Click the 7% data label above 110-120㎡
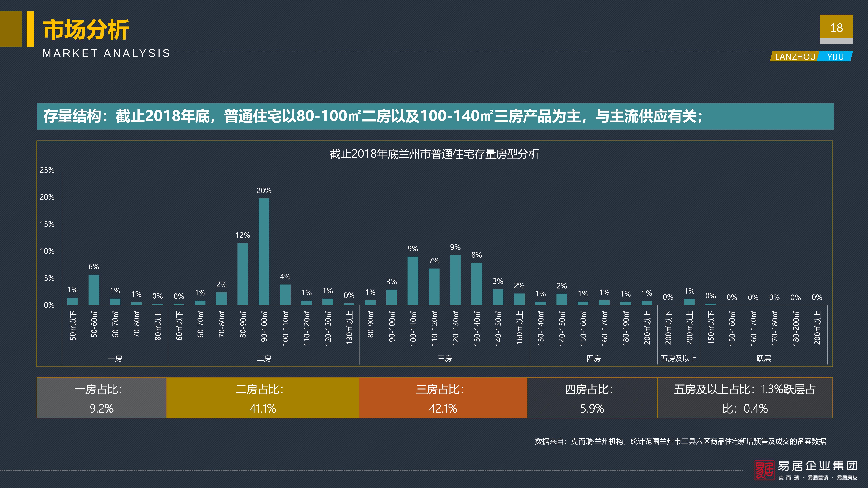 tap(434, 261)
